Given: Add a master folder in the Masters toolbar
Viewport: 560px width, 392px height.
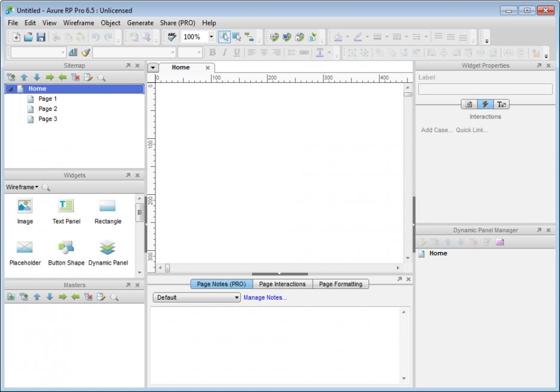Looking at the screenshot, I should point(11,297).
